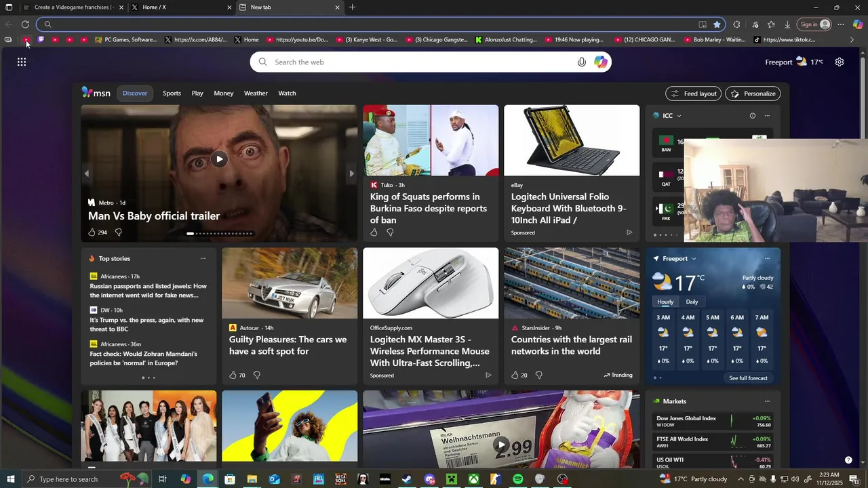Like the Guilty Pleasures cars article
This screenshot has height=488, width=868.
coord(233,375)
